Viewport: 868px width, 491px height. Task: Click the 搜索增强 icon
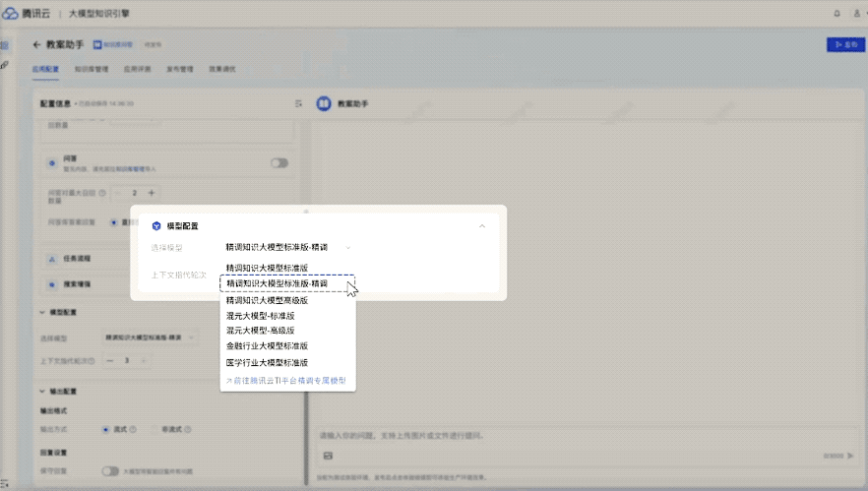[52, 284]
